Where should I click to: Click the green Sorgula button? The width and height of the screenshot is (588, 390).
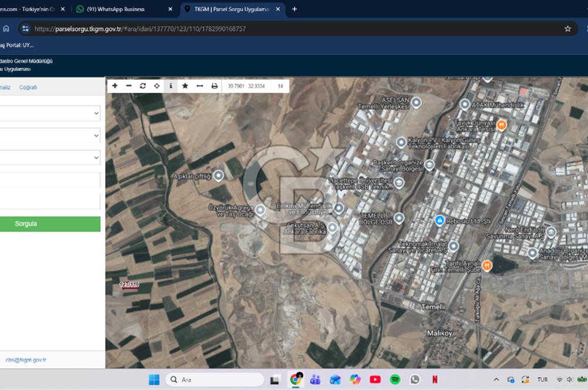click(x=50, y=224)
